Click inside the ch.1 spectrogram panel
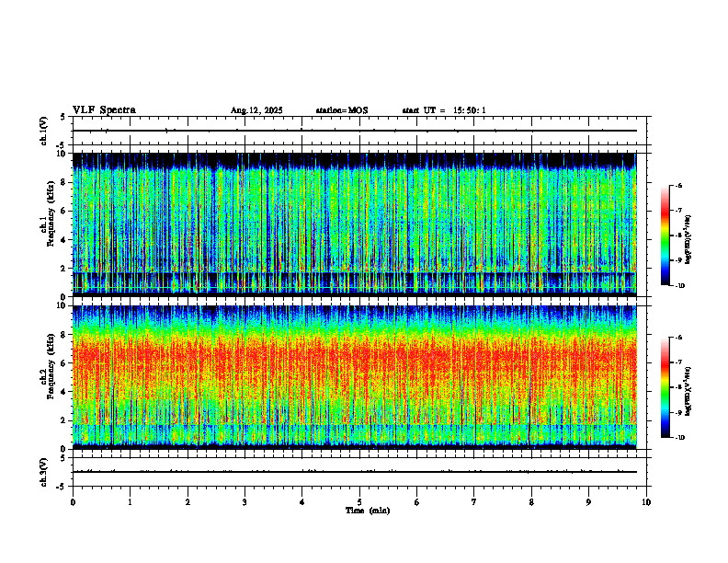This screenshot has width=728, height=563. coord(355,224)
